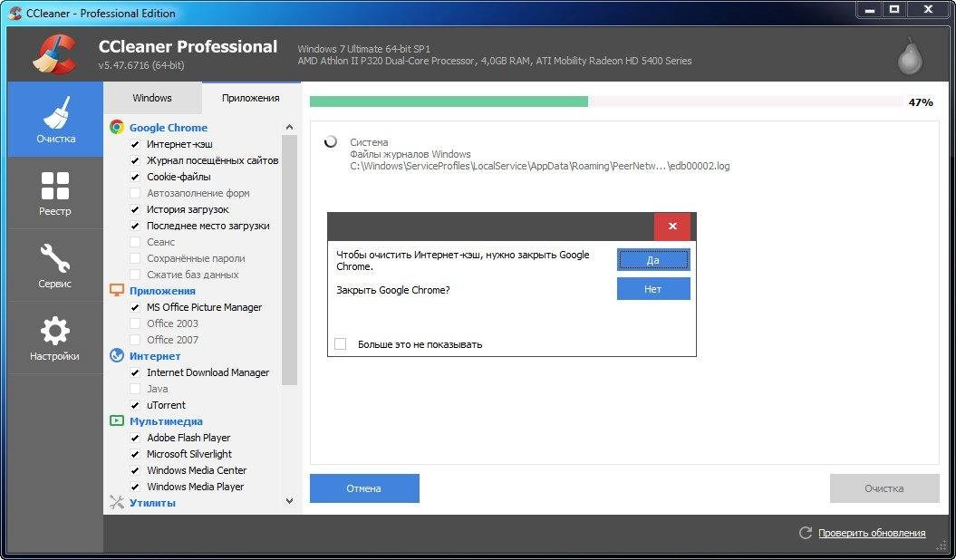Click the refresh icon beside Проверить обновления

806,533
